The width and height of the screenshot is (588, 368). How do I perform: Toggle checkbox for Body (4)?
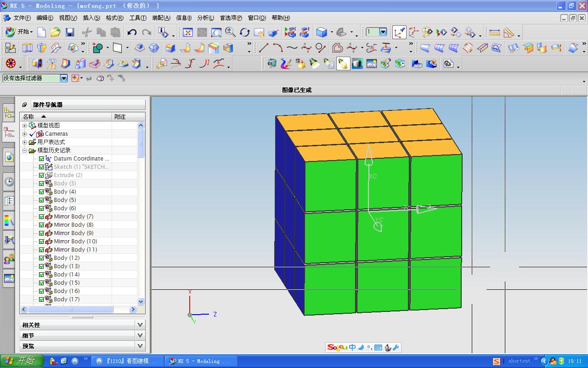pyautogui.click(x=41, y=192)
